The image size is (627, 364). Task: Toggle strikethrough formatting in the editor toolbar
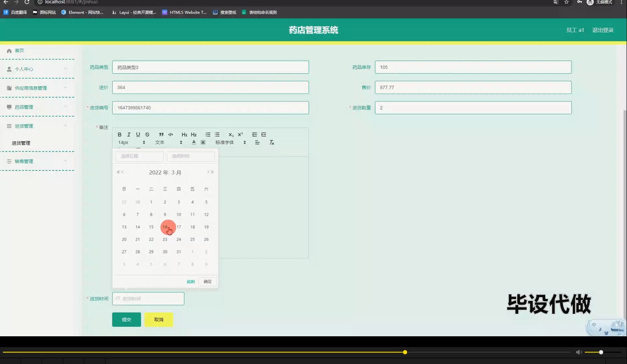click(147, 134)
